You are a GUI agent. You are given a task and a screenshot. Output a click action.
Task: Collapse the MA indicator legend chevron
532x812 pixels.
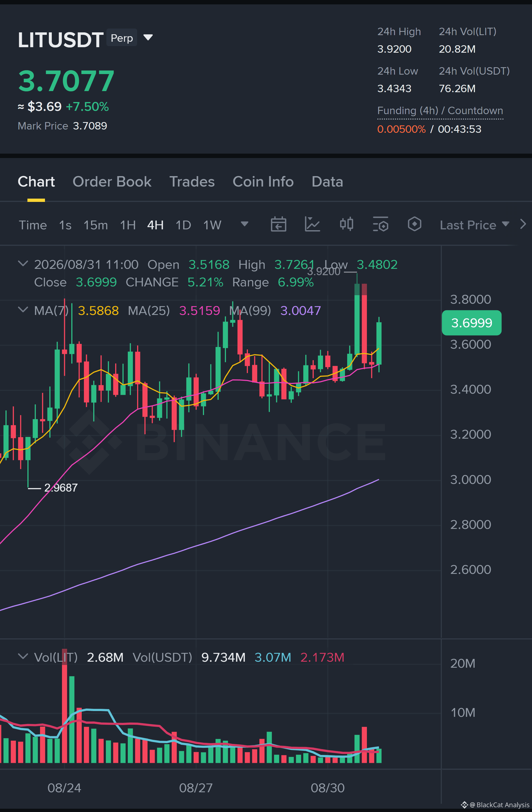coord(23,310)
